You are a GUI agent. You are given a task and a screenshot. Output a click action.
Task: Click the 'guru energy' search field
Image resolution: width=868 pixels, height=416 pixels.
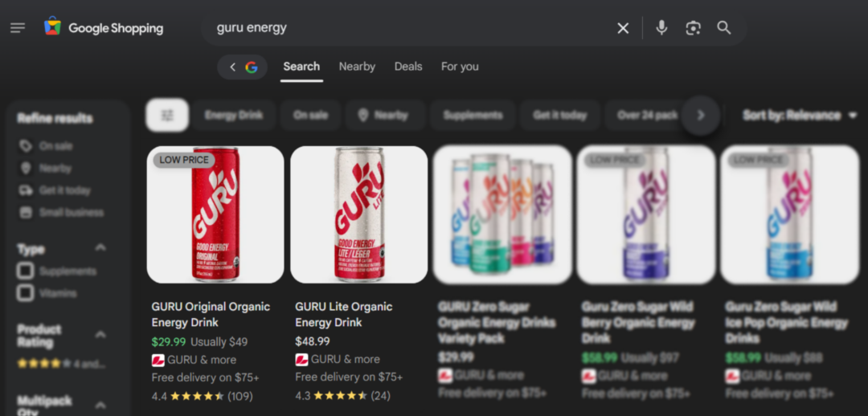(410, 27)
